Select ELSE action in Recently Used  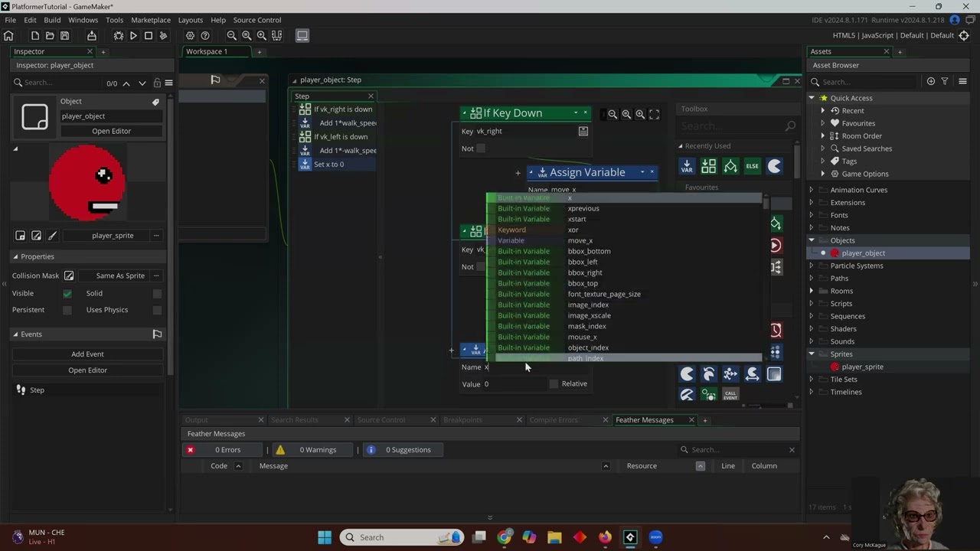[x=752, y=166]
